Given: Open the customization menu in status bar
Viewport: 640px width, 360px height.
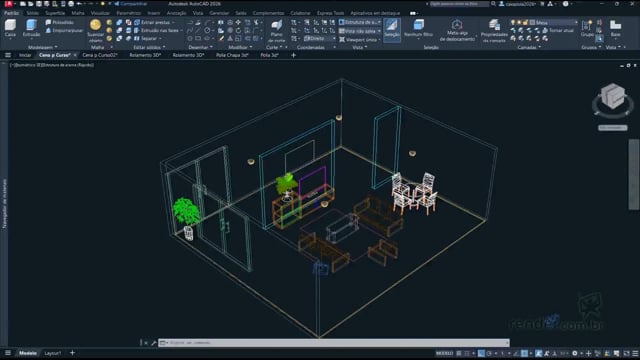Looking at the screenshot, I should 635,353.
